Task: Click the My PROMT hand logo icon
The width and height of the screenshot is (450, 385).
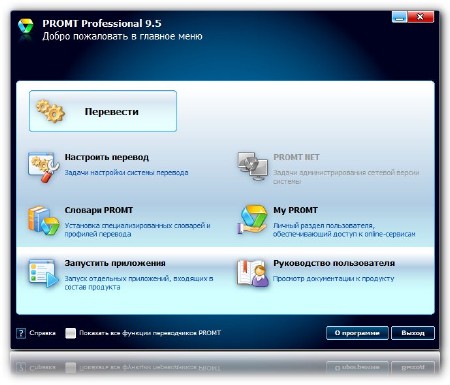Action: [253, 220]
